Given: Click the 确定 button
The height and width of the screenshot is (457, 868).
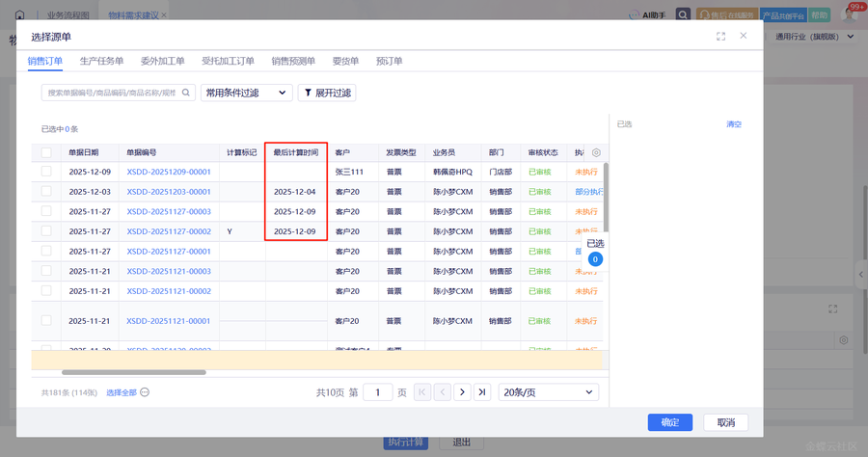Looking at the screenshot, I should pos(670,422).
